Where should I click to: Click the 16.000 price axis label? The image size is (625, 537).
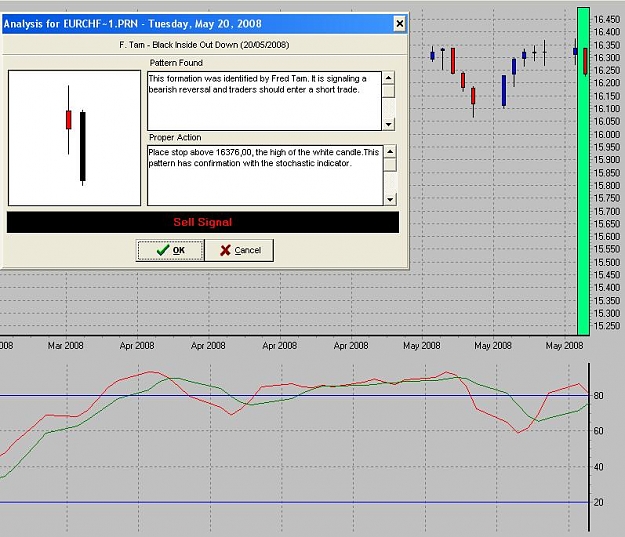607,134
